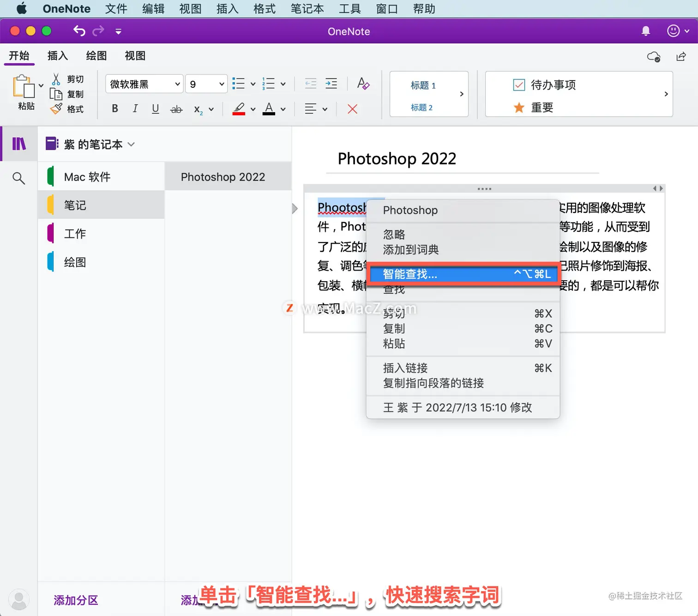The width and height of the screenshot is (698, 616).
Task: Click the Cut scissors icon
Action: (x=56, y=79)
